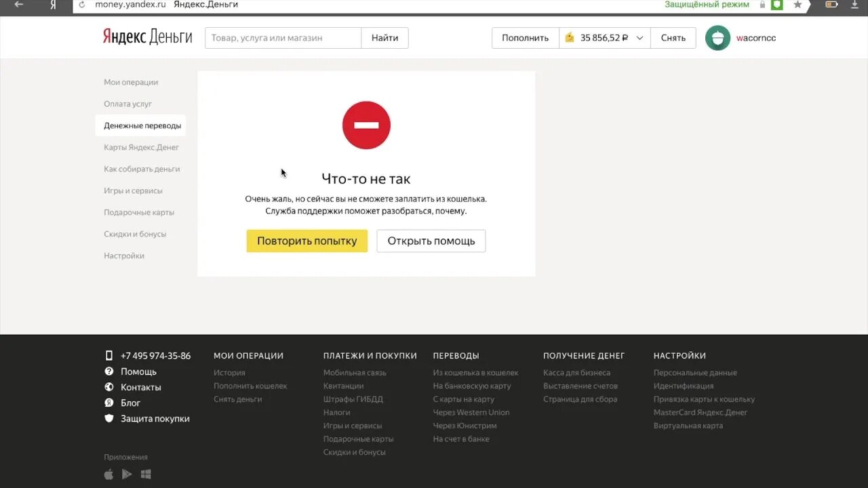
Task: Open Выставление счетов link
Action: pyautogui.click(x=580, y=386)
